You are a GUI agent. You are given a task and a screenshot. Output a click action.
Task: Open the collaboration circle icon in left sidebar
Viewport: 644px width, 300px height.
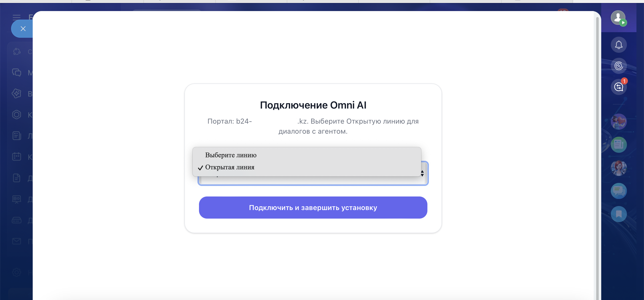[17, 52]
